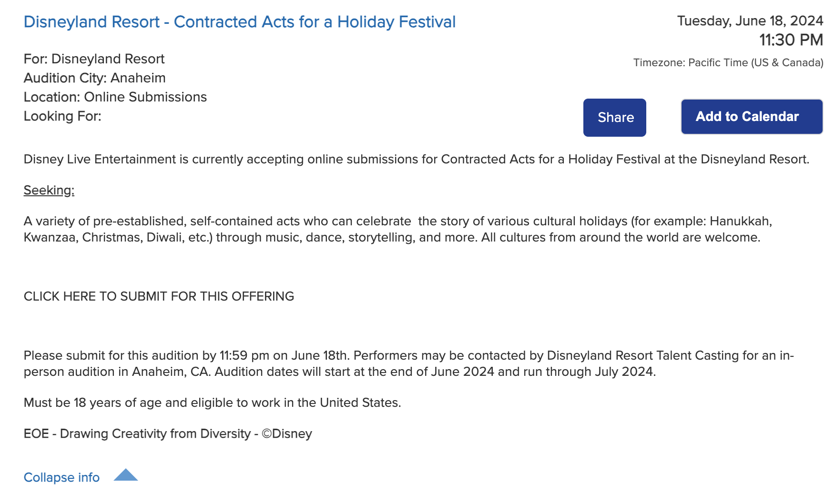Viewport: 835px width, 504px height.
Task: Click the Tuesday, June 18, 2024 date
Action: coord(750,21)
